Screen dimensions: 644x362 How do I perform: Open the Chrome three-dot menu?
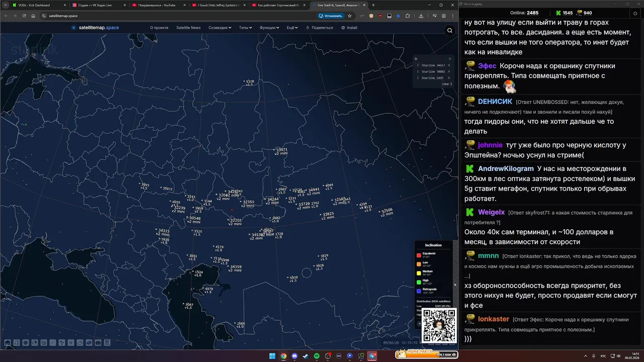click(x=453, y=16)
